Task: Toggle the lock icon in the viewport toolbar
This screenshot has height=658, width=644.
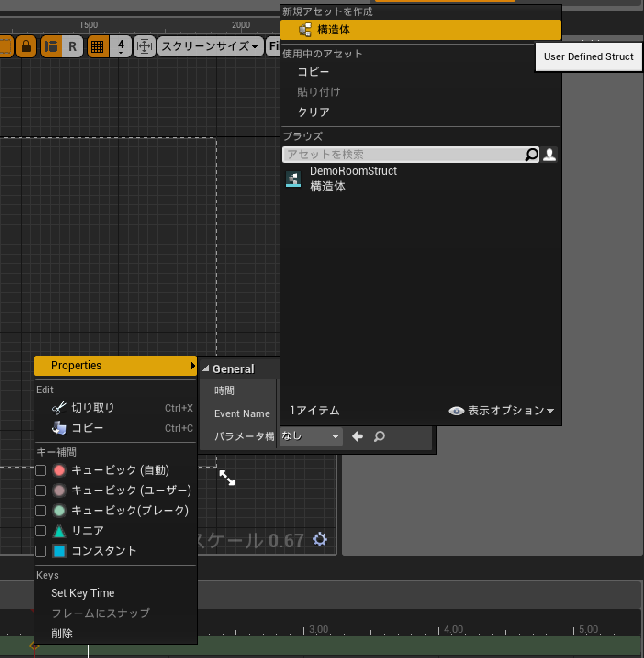Action: (26, 46)
